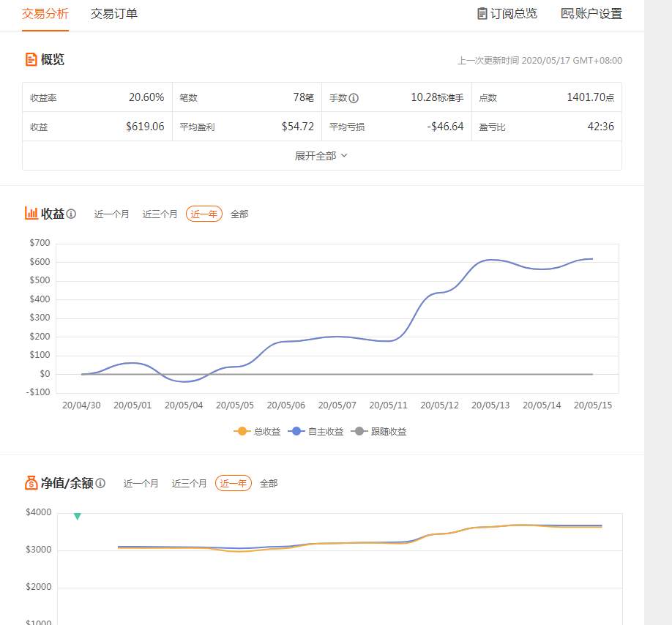Viewport: 672px width, 625px height.
Task: Switch to 交易订单 tab
Action: point(114,14)
